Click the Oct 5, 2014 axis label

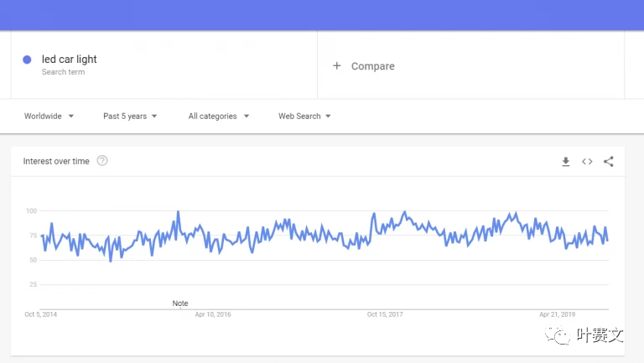[41, 315]
